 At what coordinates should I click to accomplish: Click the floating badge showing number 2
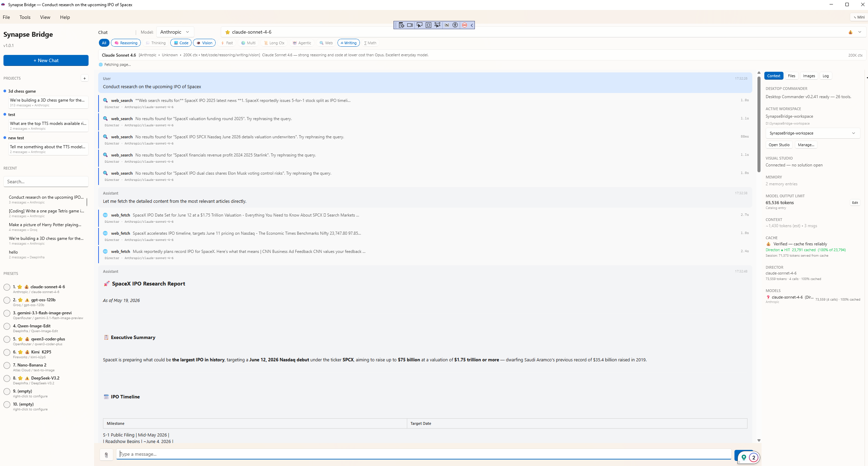pyautogui.click(x=754, y=457)
